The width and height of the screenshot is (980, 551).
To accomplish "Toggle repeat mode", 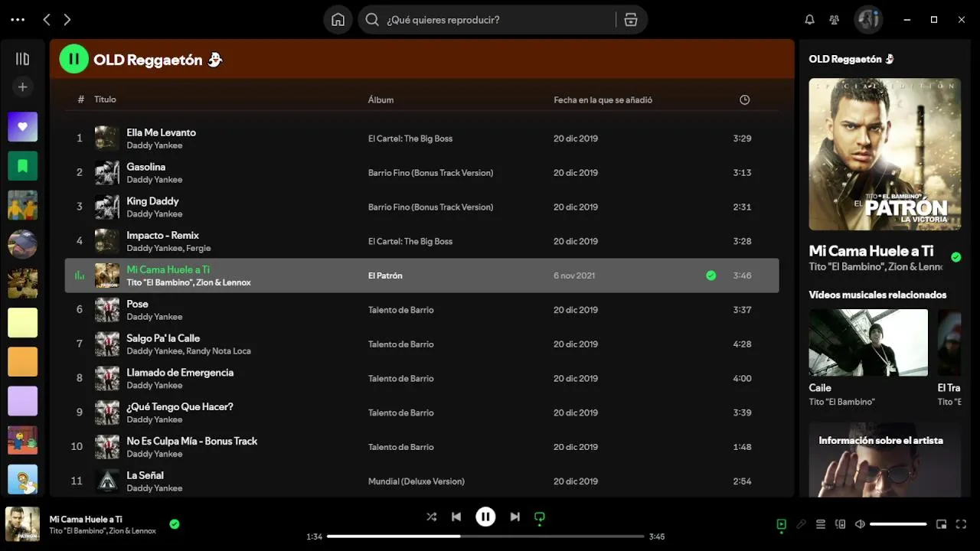I will pyautogui.click(x=539, y=517).
